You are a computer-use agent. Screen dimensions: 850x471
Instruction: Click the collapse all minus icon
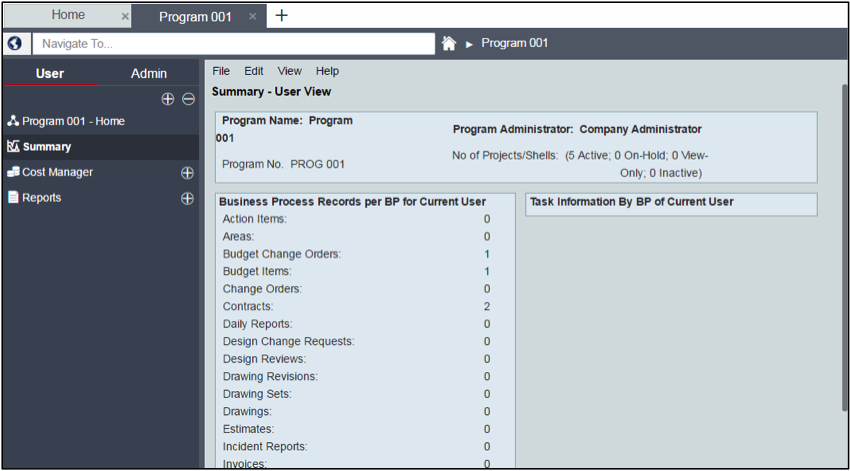tap(187, 99)
